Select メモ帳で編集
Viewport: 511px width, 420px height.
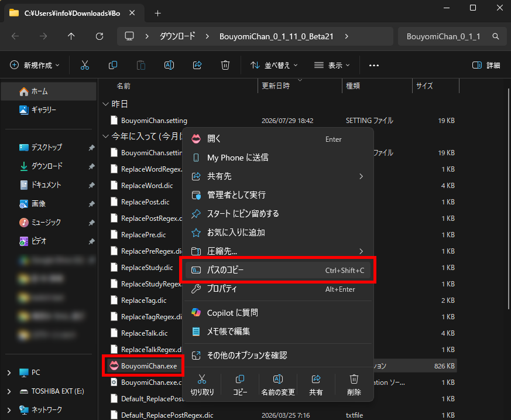point(277,332)
